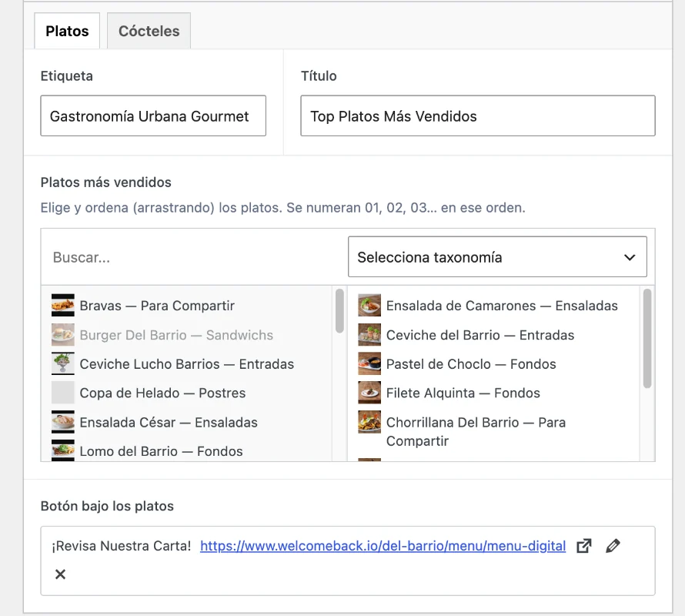Switch to the Platos tab

click(x=67, y=31)
